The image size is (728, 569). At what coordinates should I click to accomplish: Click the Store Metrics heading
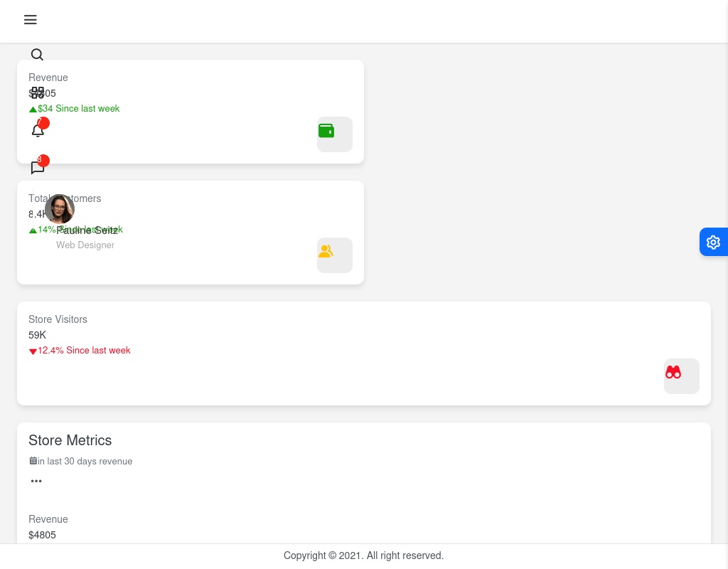[x=70, y=440]
